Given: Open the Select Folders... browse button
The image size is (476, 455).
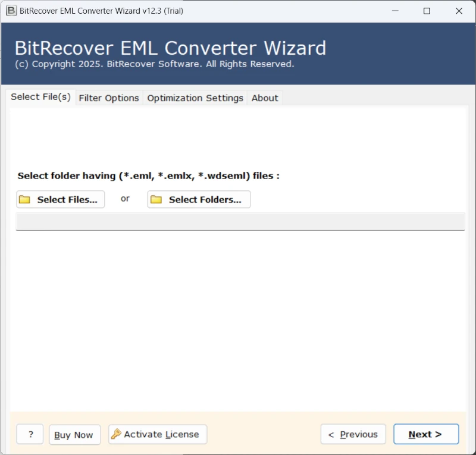Looking at the screenshot, I should pos(199,199).
